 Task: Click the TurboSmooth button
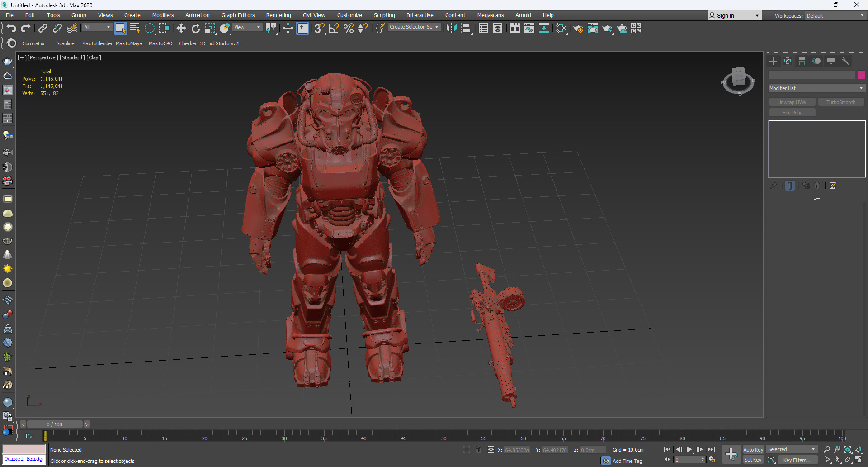tap(841, 102)
